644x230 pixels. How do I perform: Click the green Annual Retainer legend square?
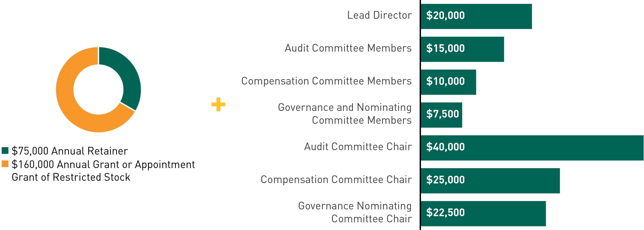[x=5, y=151]
